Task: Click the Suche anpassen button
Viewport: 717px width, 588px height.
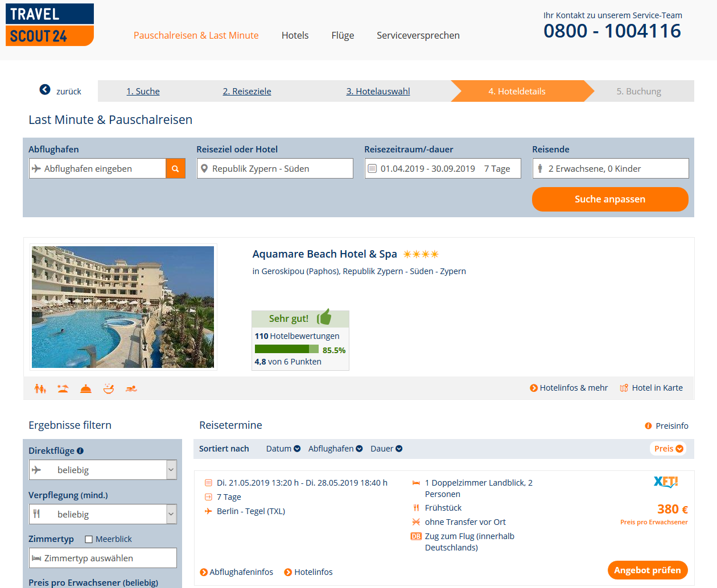Action: [x=610, y=199]
